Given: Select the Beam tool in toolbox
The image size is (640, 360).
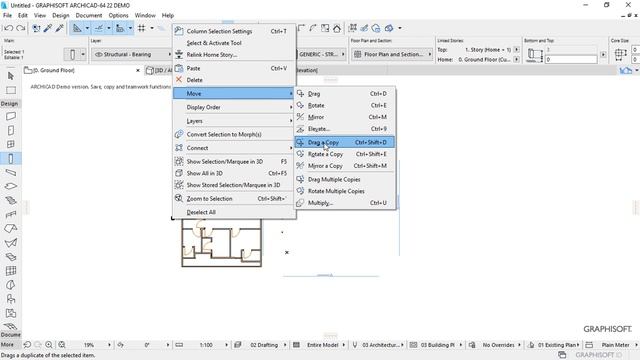Looking at the screenshot, I should coord(11,172).
